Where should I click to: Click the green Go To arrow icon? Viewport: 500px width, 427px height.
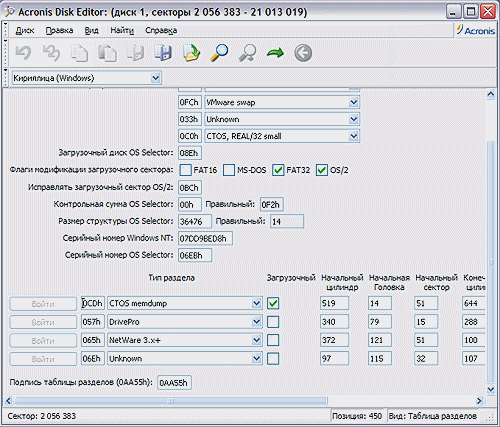275,53
